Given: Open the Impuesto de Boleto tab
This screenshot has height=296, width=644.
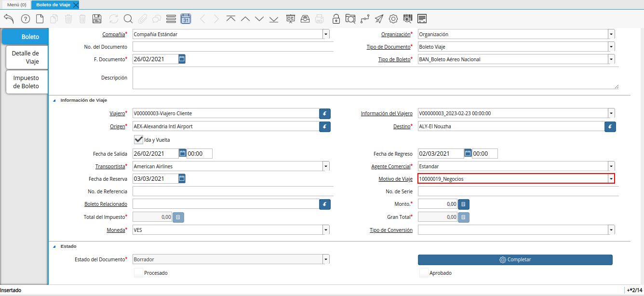Looking at the screenshot, I should coord(26,82).
